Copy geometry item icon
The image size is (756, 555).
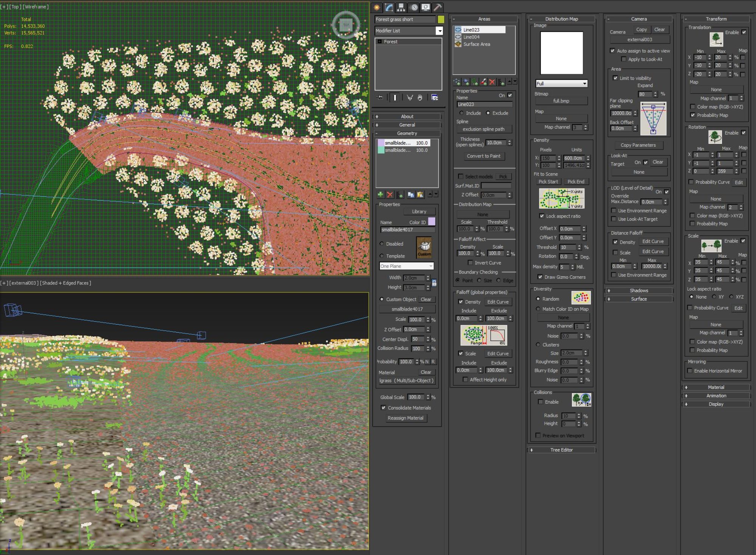pos(411,194)
